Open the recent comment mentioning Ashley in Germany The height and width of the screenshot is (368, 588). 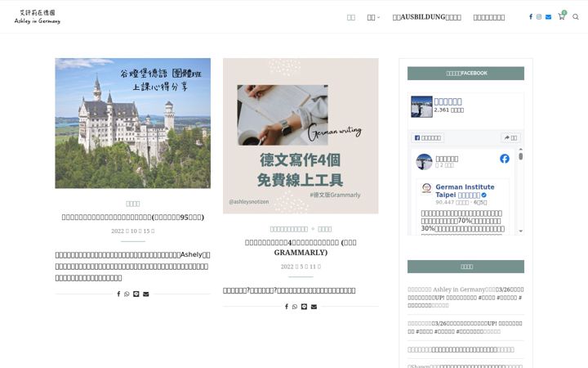[465, 297]
